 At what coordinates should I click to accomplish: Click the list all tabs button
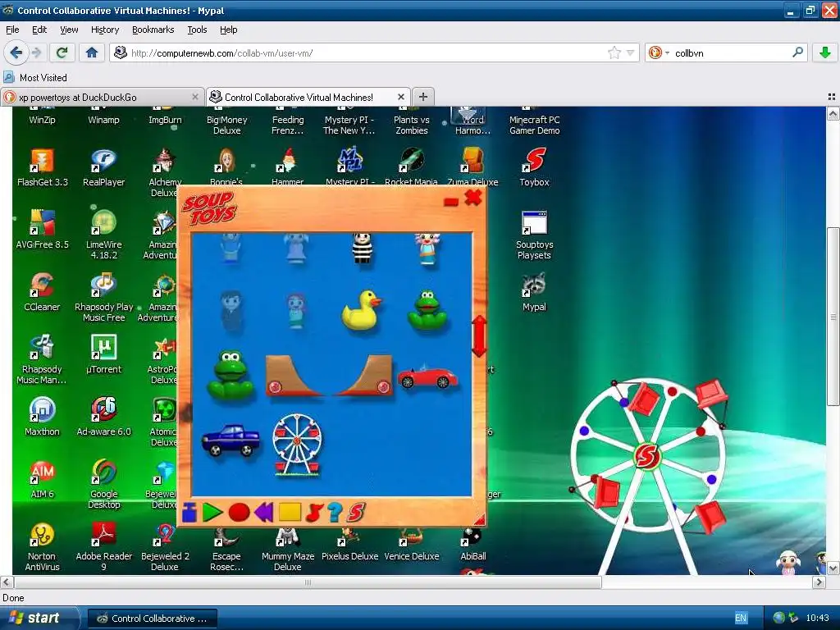pyautogui.click(x=832, y=97)
